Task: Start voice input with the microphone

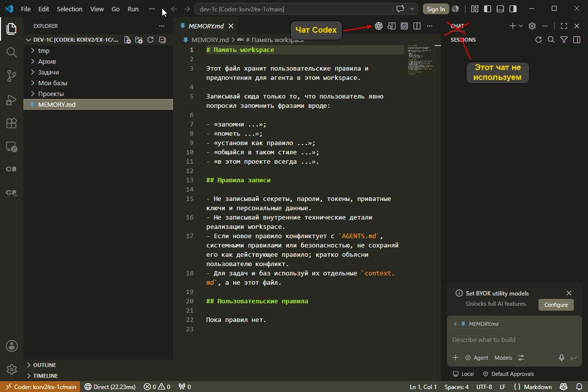Action: tap(562, 358)
